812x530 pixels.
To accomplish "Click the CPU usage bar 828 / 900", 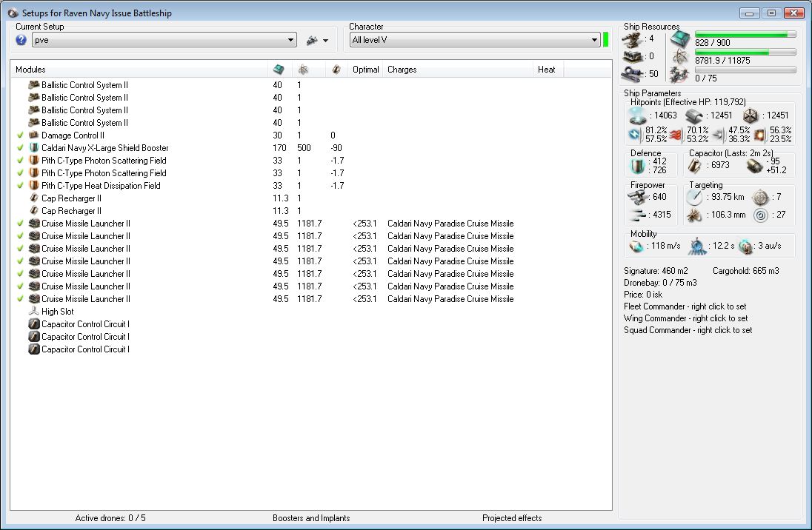I will pos(745,34).
